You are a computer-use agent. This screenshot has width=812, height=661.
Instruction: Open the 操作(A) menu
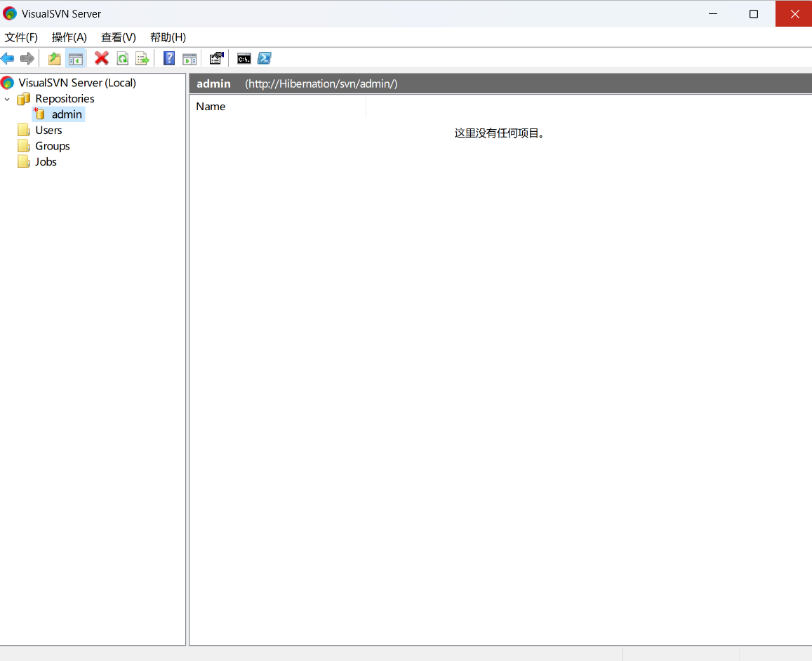tap(69, 37)
